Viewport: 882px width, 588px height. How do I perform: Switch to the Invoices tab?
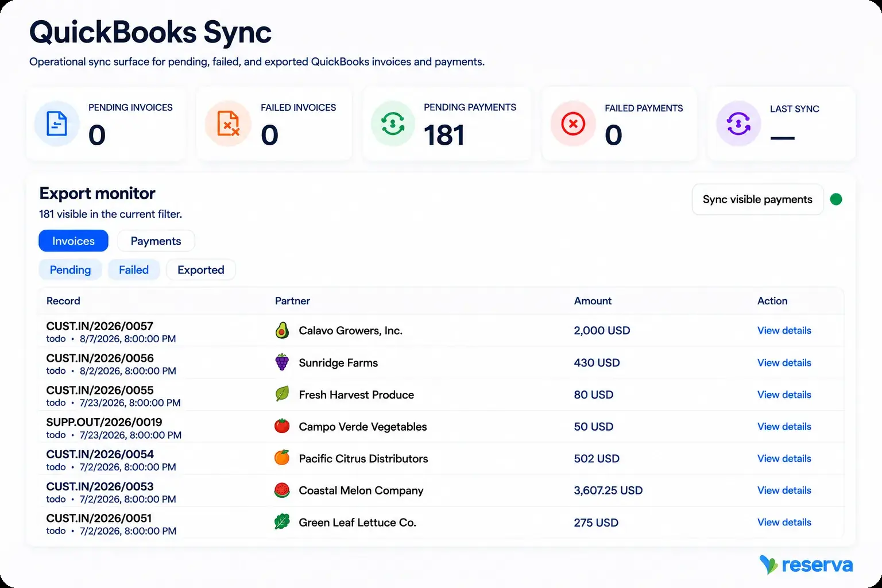[x=73, y=241]
